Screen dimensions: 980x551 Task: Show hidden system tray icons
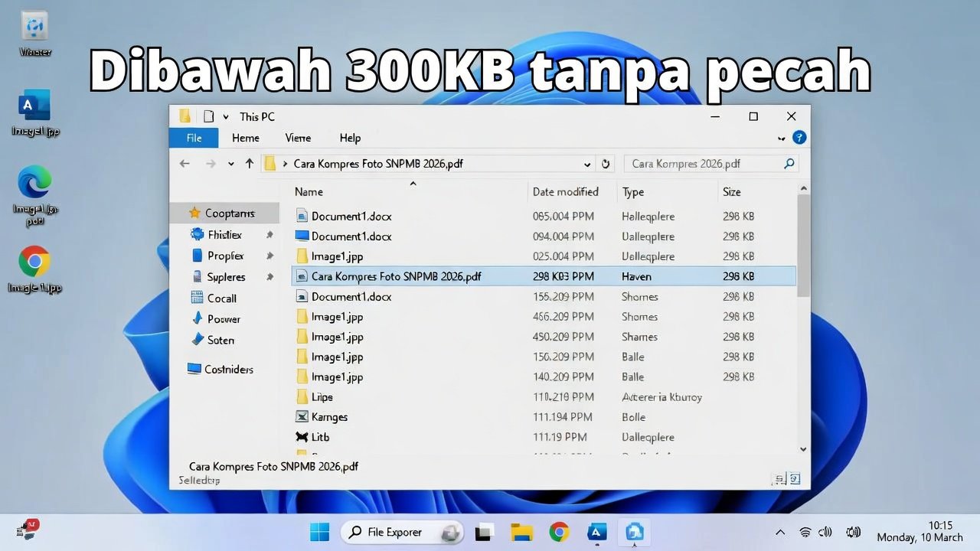tap(780, 533)
